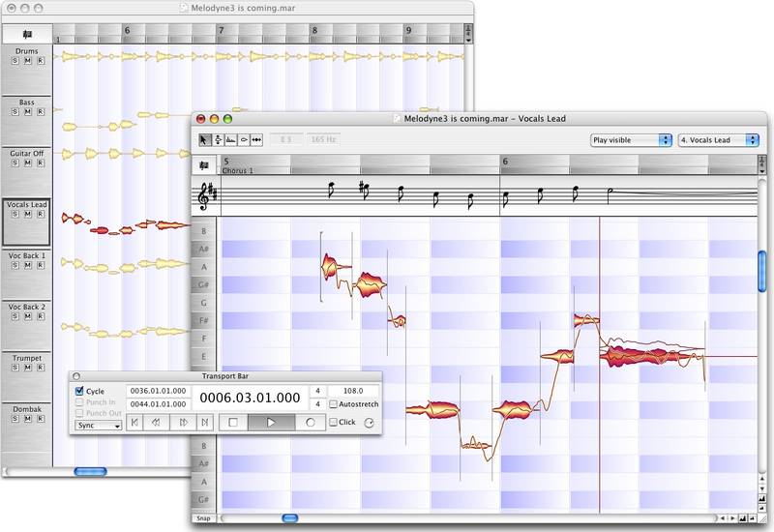Click the Snap button in editor corner
Viewport: 774px width, 532px height.
click(x=203, y=518)
